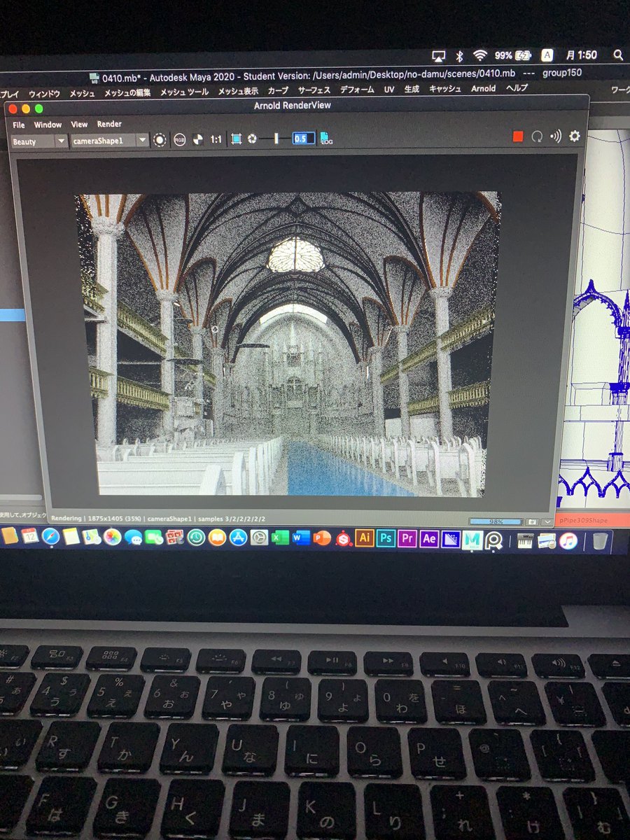Screen dimensions: 630x840
Task: Open Excel from the Dock
Action: [281, 538]
